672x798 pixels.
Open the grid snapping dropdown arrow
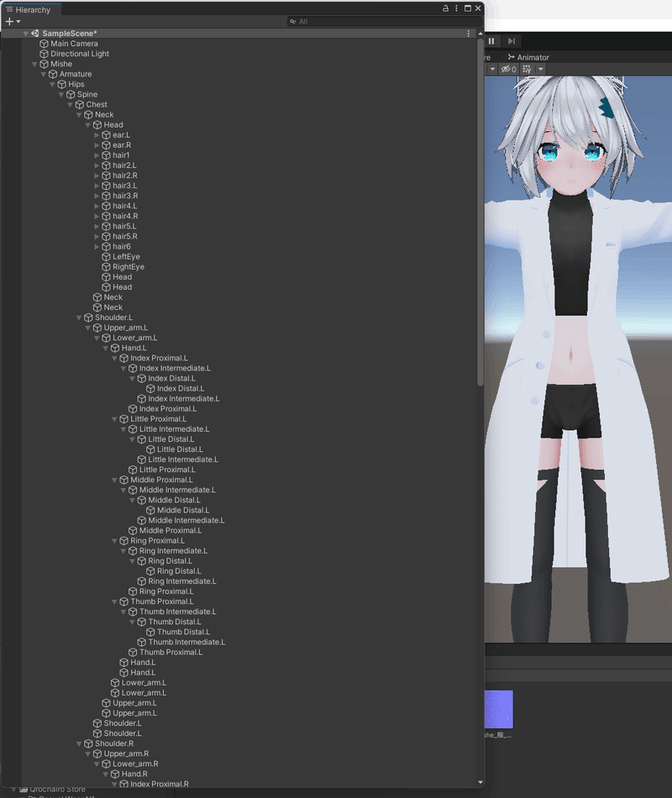539,70
